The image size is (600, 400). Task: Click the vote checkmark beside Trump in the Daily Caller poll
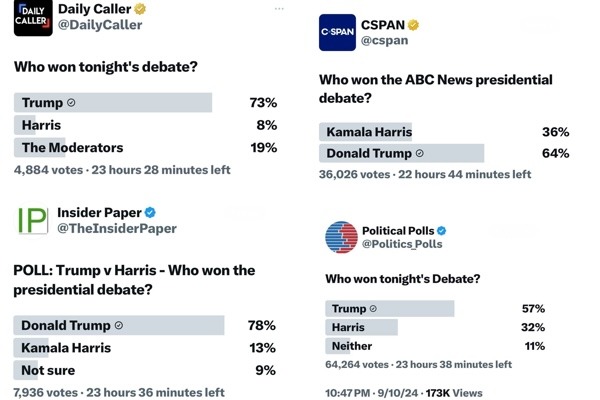(x=71, y=103)
